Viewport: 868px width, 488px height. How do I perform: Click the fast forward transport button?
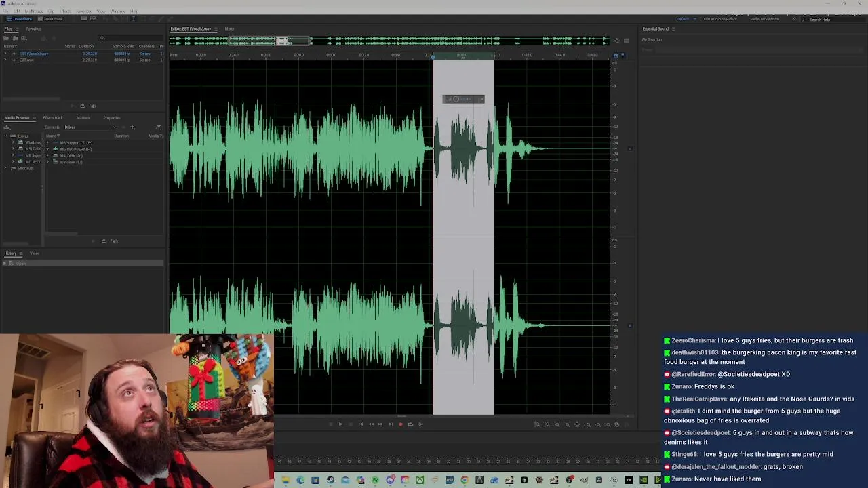[x=380, y=424]
